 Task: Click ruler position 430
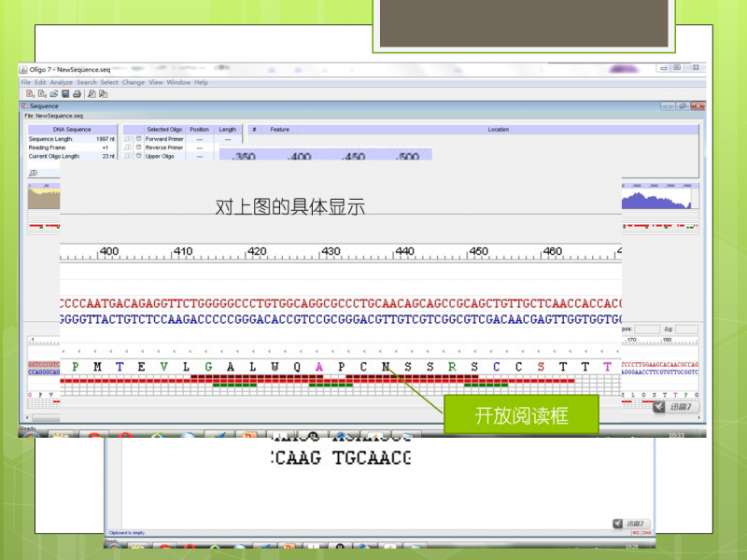[x=331, y=251]
